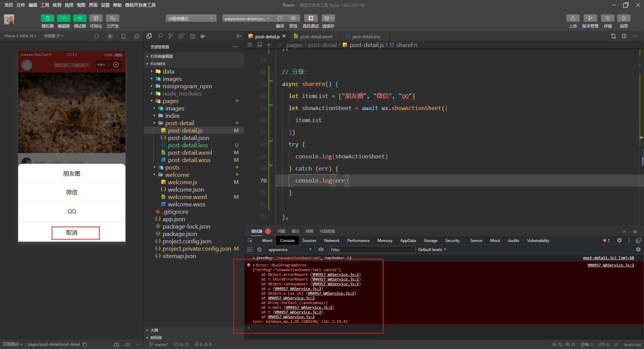Collapse the debugger panel chevron
Viewport: 644px width, 349px height.
coord(624,232)
